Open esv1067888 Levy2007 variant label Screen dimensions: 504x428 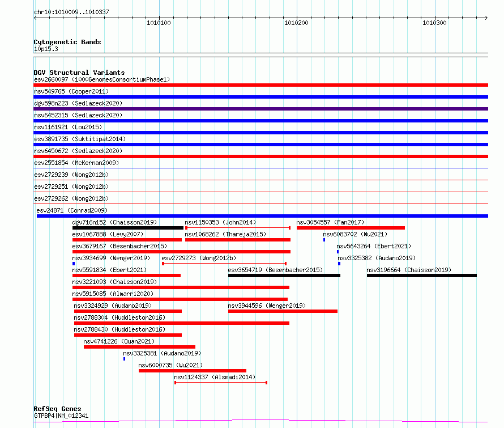pos(108,234)
